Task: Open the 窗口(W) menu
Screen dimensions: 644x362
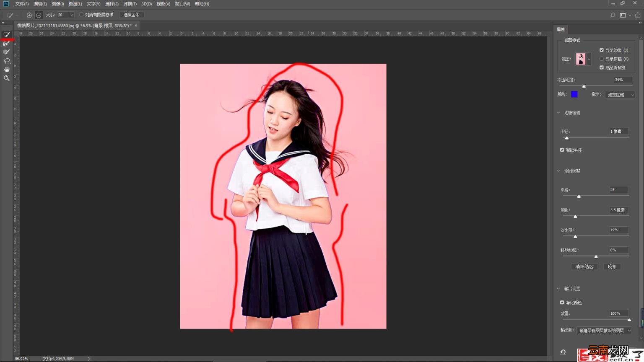Action: 182,4
